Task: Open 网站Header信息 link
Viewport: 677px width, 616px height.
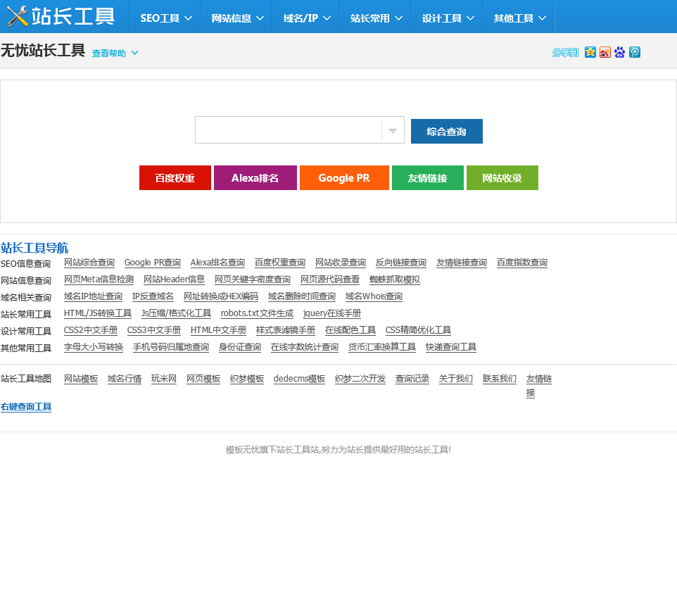Action: coord(174,279)
